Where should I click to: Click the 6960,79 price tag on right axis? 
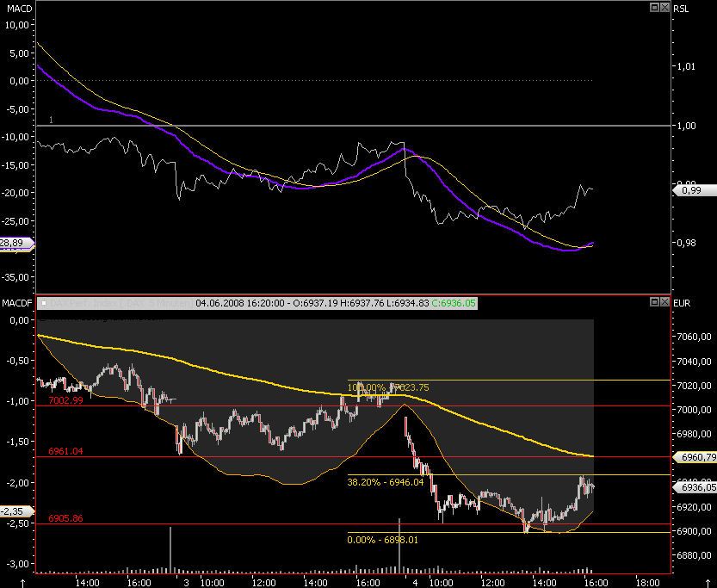click(x=694, y=457)
